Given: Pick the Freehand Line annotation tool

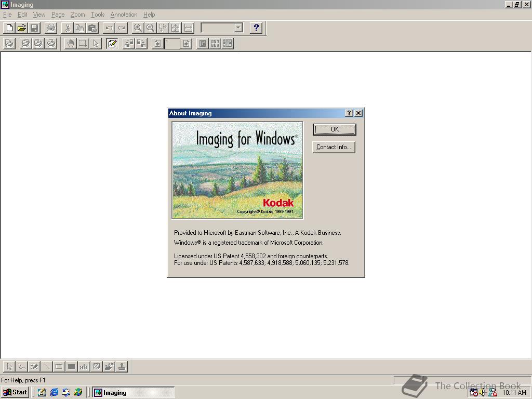Looking at the screenshot, I should point(22,366).
